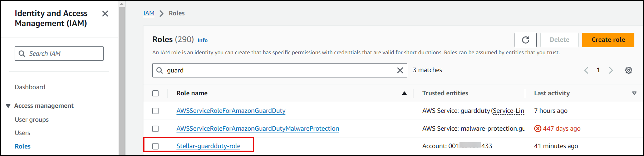Click the IAM breadcrumb link
The image size is (644, 156).
click(x=149, y=13)
